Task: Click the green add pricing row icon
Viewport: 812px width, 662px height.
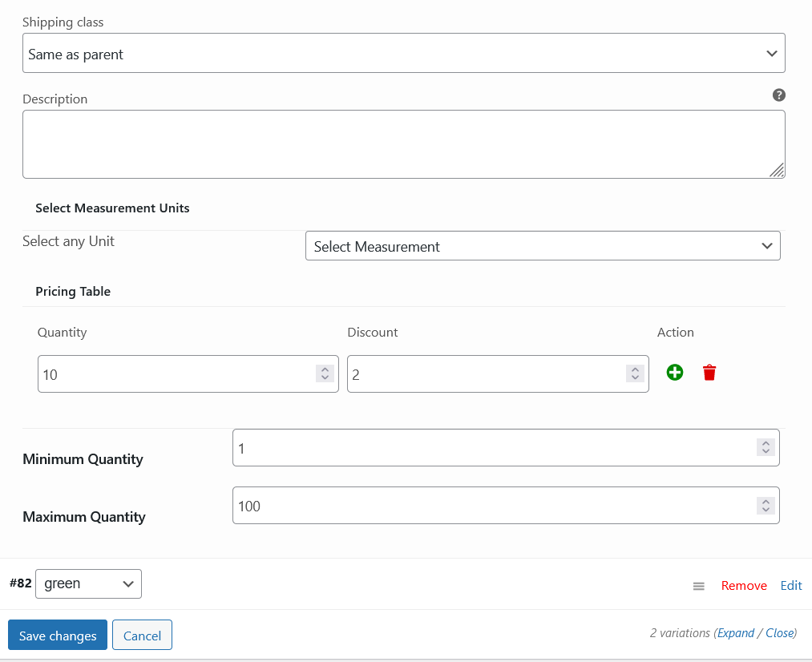Action: point(675,373)
